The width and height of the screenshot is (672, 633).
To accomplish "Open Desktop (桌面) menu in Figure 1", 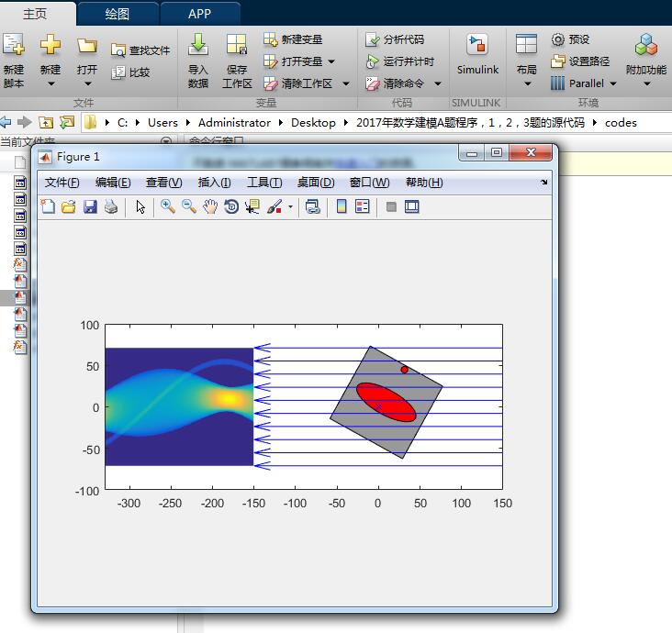I will (316, 183).
